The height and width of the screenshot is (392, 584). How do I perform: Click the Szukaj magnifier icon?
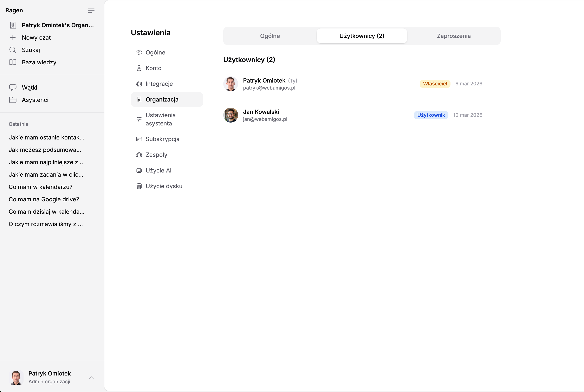pos(13,50)
